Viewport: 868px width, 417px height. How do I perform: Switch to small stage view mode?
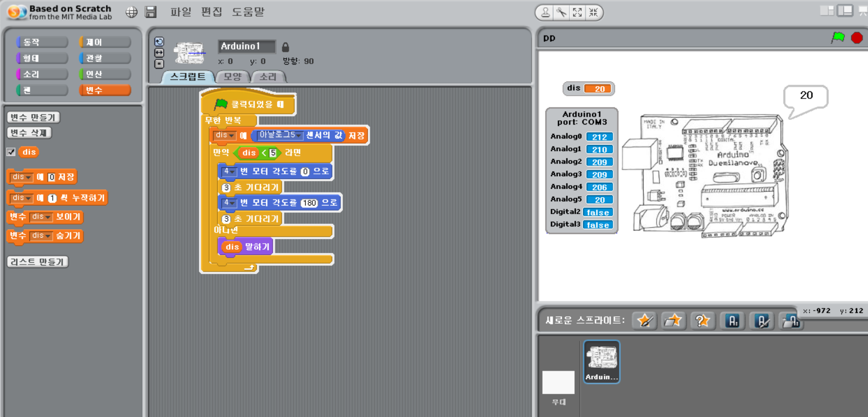click(x=827, y=10)
